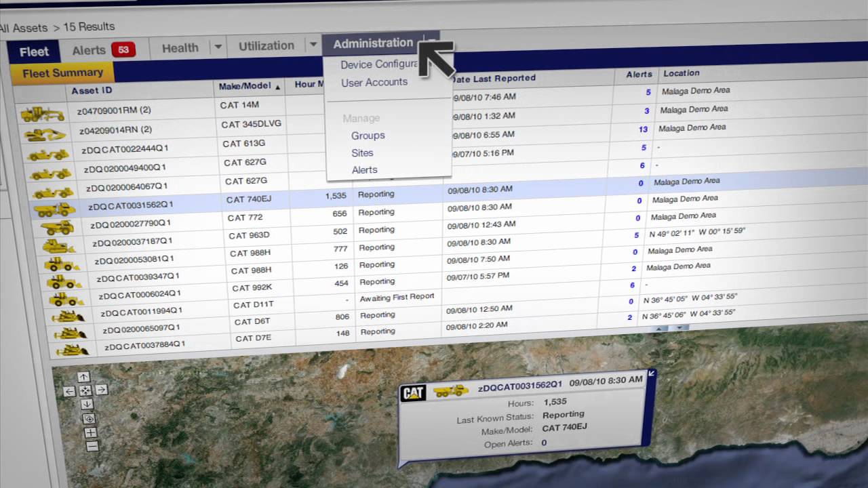Click motor grader icon for z04709001RM
The image size is (868, 488).
[x=42, y=115]
